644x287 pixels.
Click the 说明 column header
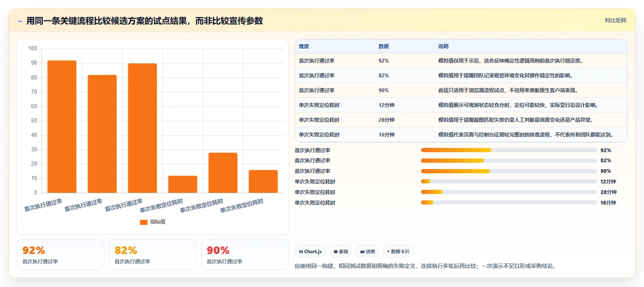point(443,46)
